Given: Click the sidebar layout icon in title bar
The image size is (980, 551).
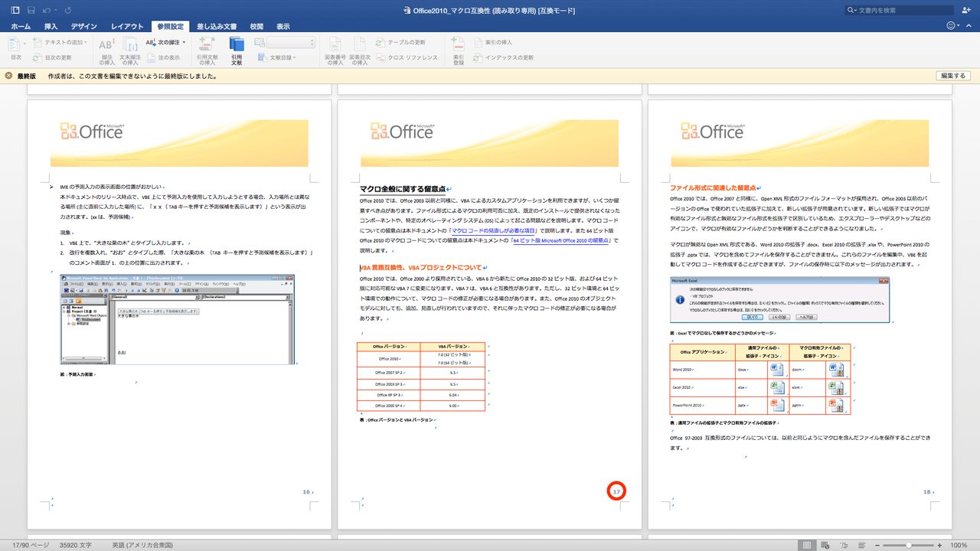Looking at the screenshot, I should pos(15,11).
